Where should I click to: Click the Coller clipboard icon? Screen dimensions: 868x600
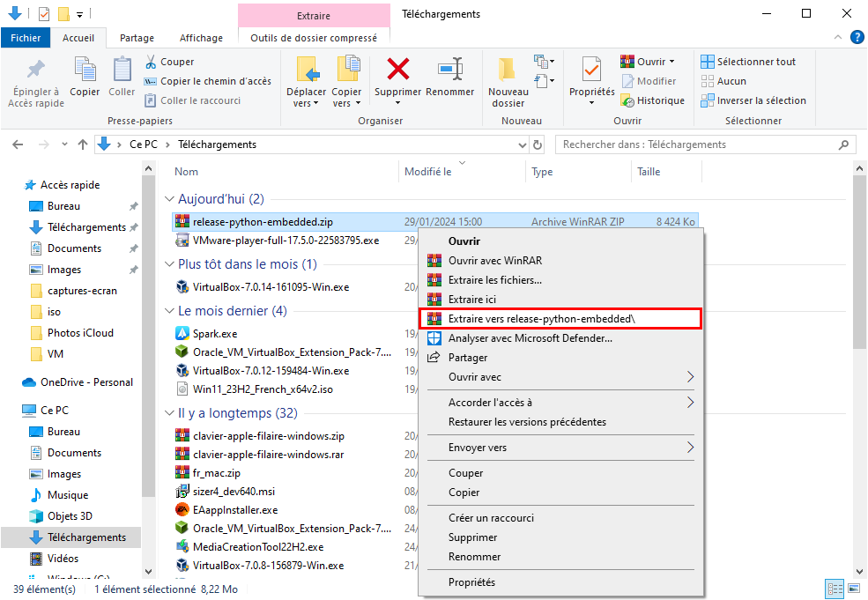tap(122, 70)
